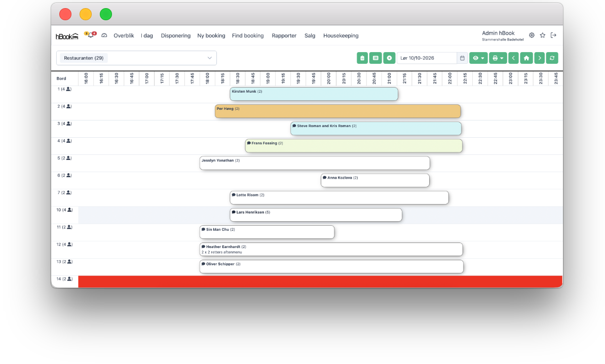Go to the previous day
This screenshot has width=605, height=364.
514,58
